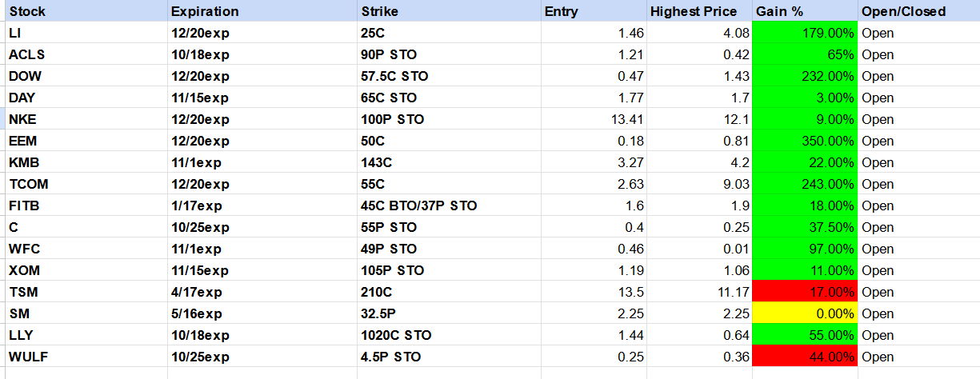Select the 350.00% gain cell
This screenshot has width=980, height=379.
pos(805,141)
